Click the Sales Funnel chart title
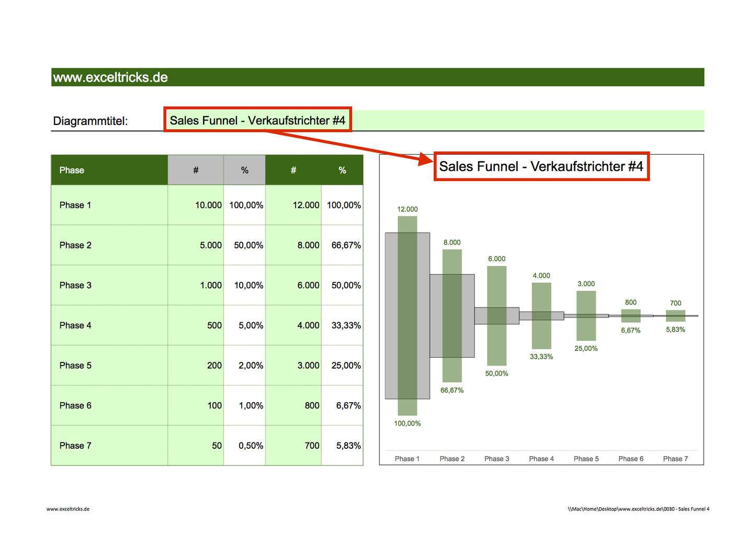Screen dimensions: 756x534 click(541, 166)
